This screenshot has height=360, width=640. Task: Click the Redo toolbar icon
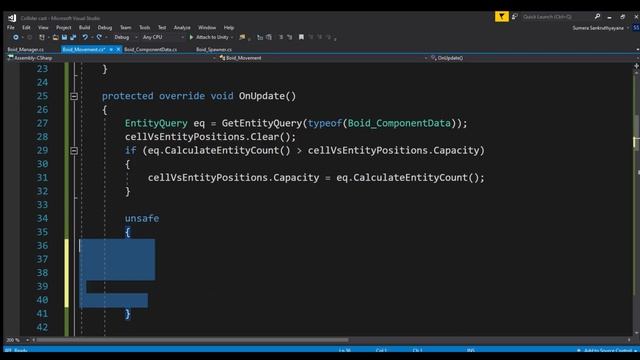coord(99,37)
